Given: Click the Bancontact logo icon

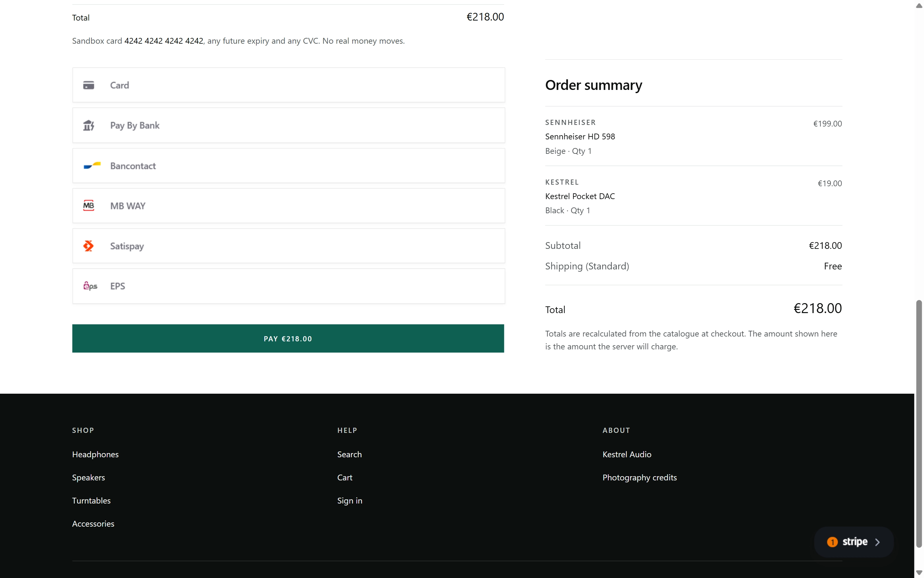Looking at the screenshot, I should (92, 165).
